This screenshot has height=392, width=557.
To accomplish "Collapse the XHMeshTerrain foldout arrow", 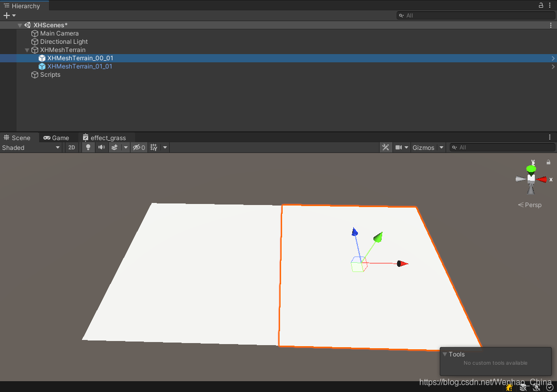I will (27, 50).
